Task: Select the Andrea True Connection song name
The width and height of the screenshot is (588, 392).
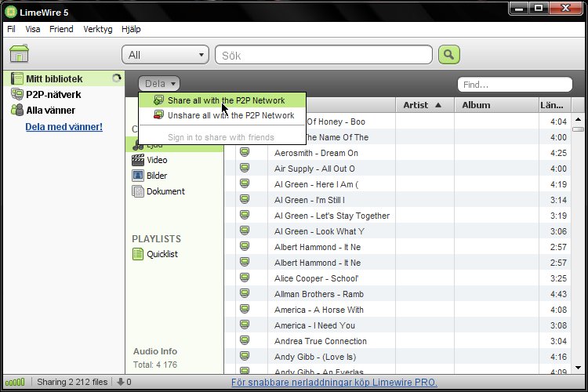Action: tap(320, 341)
